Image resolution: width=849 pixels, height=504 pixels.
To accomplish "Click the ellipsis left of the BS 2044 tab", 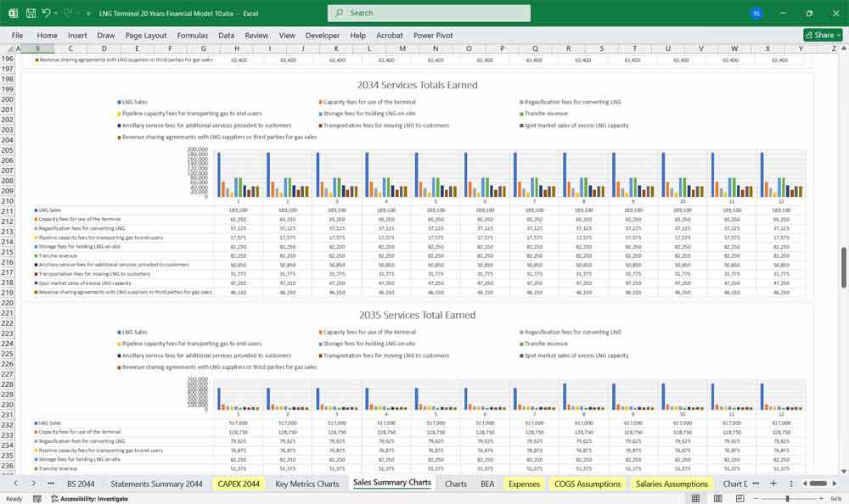I will pos(51,484).
